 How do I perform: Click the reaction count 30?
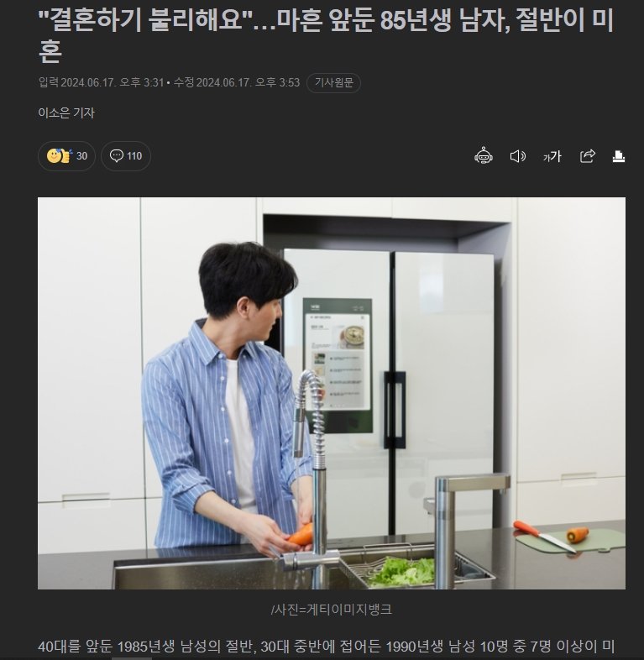pyautogui.click(x=81, y=156)
